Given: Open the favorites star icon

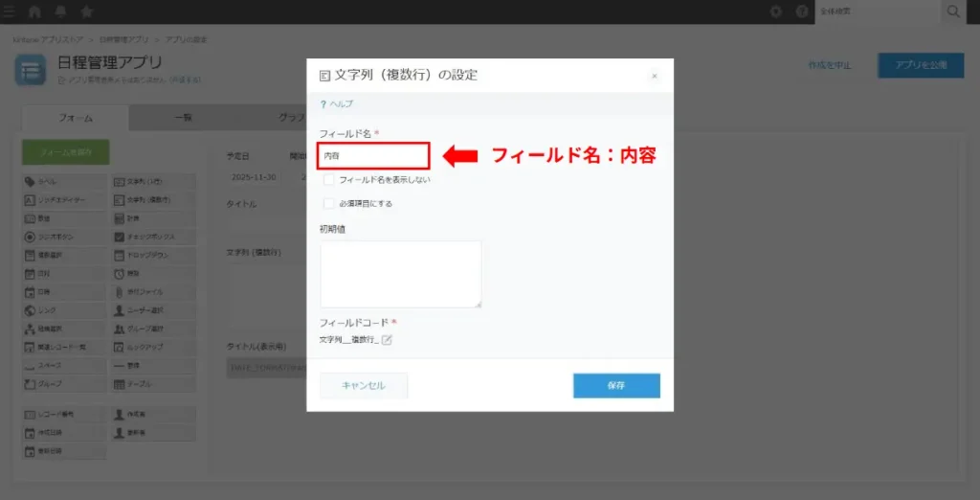Looking at the screenshot, I should tap(87, 11).
